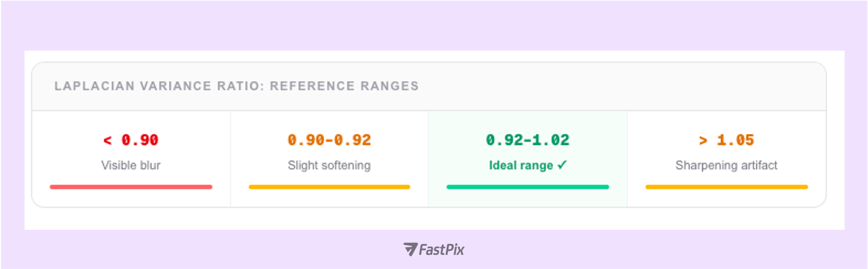Click the orange 1.05 threshold value
Screen dimensions: 868x269
pyautogui.click(x=736, y=140)
